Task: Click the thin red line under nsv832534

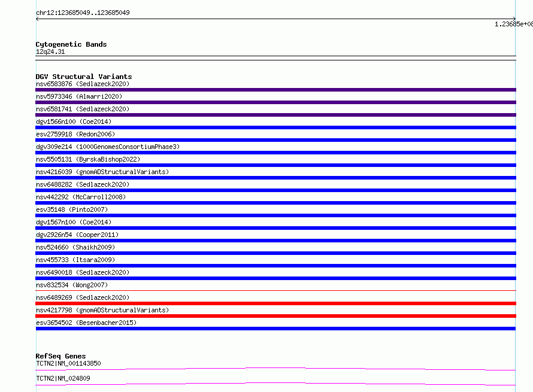Action: click(275, 290)
